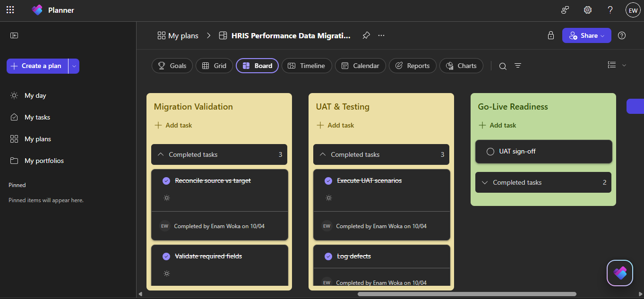
Task: Open the group-by list view dropdown
Action: (x=617, y=65)
